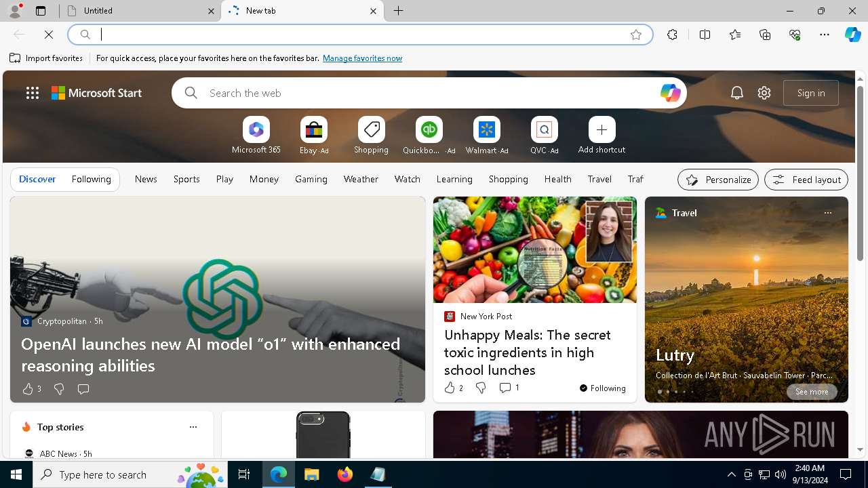Like the Unhappy Meals article
868x488 pixels.
point(453,388)
